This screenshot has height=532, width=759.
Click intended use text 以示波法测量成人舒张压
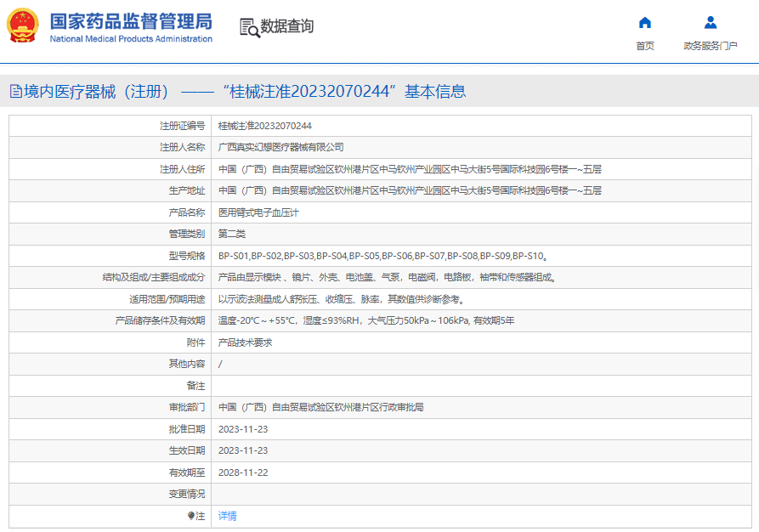point(342,299)
